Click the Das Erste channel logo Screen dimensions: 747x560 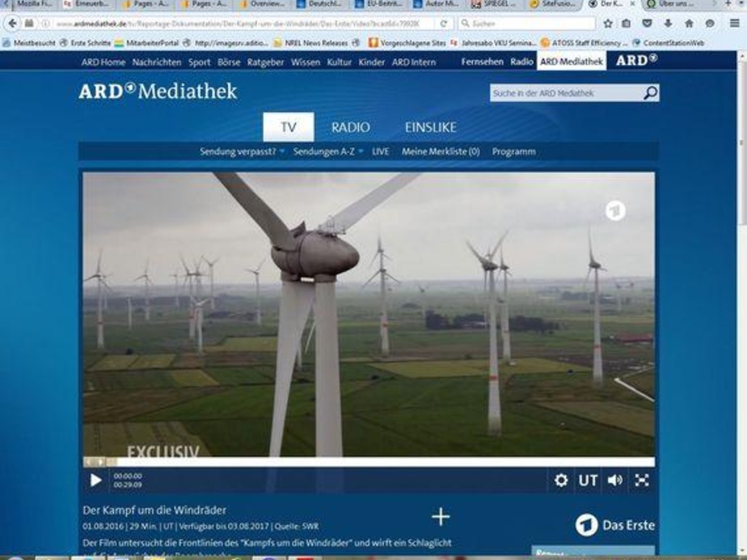[615, 525]
